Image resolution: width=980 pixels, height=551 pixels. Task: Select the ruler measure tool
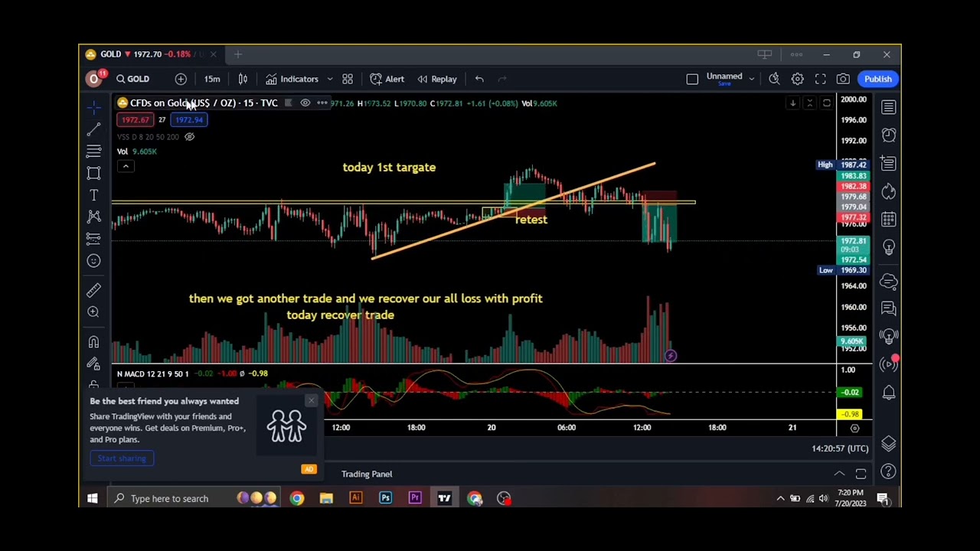coord(93,290)
